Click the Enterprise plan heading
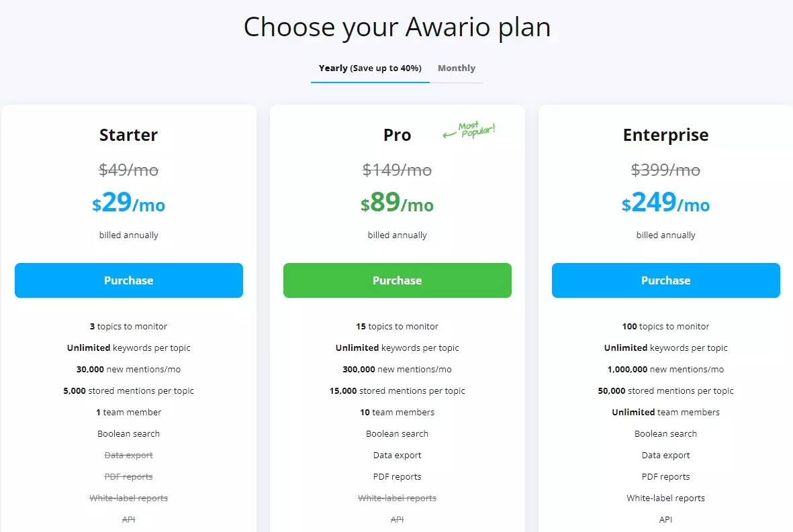The image size is (793, 532). coord(666,135)
